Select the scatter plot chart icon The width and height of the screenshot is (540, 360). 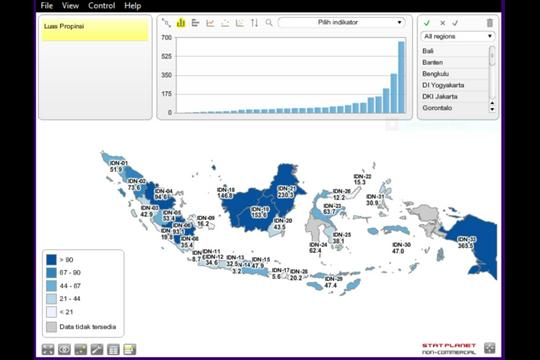click(x=166, y=23)
